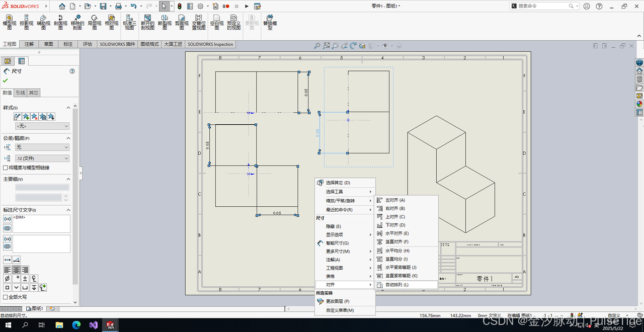Open the precision .12 (文件) dropdown
This screenshot has height=332, width=644.
pyautogui.click(x=42, y=158)
